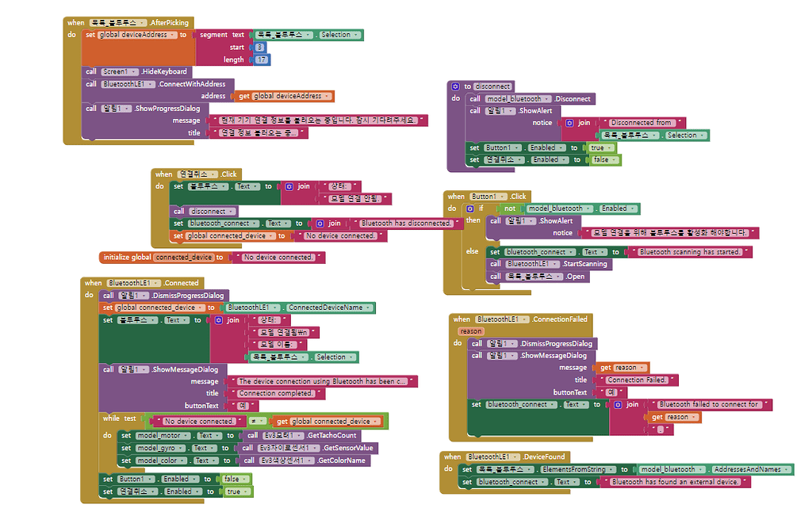
Task: Select the start value 3 number block
Action: click(262, 46)
